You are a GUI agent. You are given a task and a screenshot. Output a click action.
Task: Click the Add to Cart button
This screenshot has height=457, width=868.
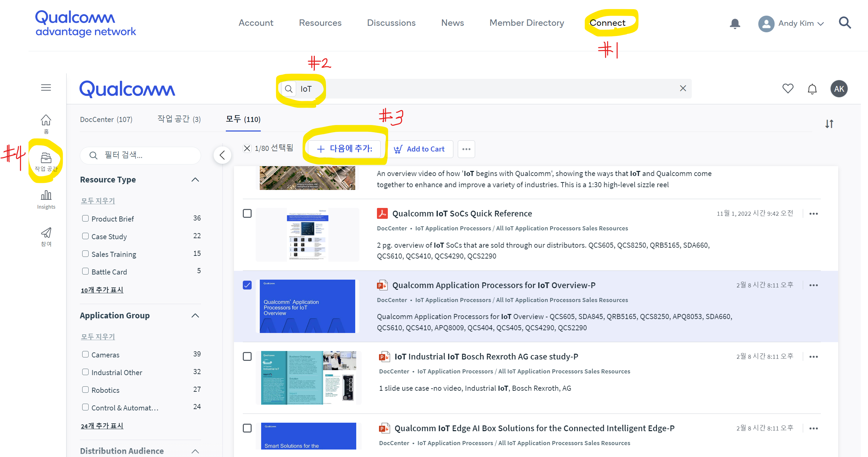click(420, 149)
